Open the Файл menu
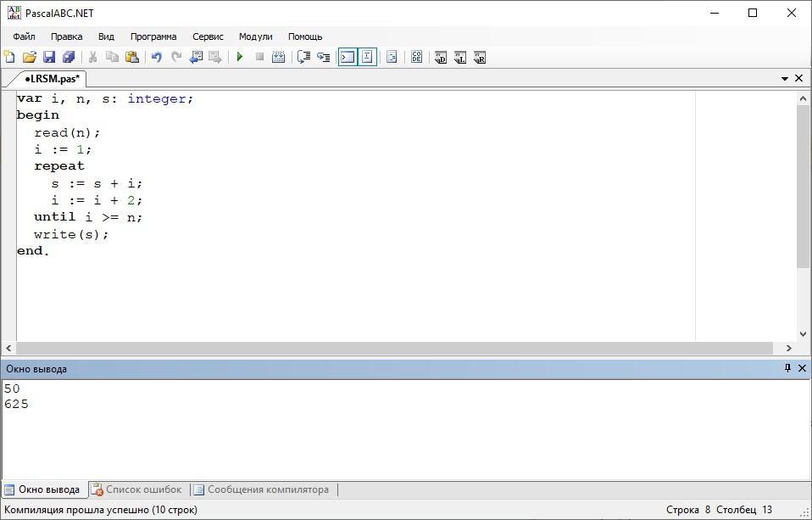Image resolution: width=812 pixels, height=520 pixels. pyautogui.click(x=25, y=36)
